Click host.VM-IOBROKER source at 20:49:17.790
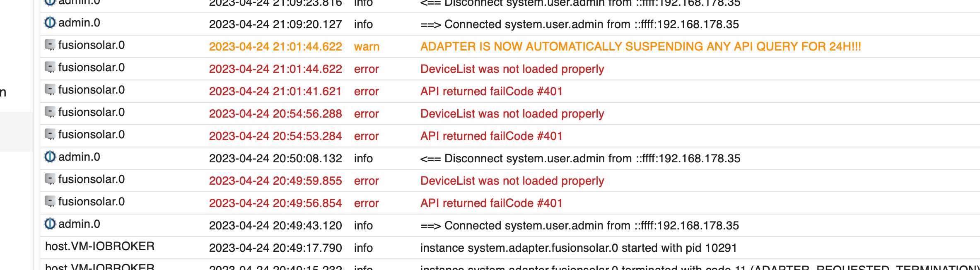 pyautogui.click(x=100, y=246)
